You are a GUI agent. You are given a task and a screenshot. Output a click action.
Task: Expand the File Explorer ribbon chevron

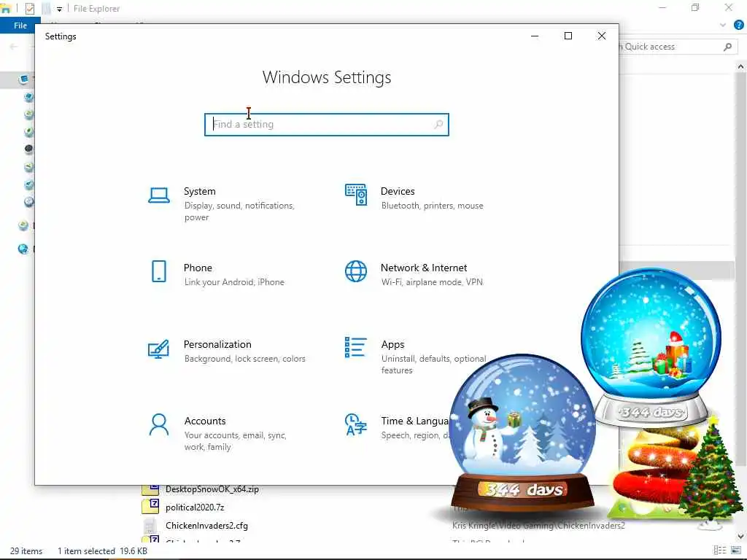(723, 25)
